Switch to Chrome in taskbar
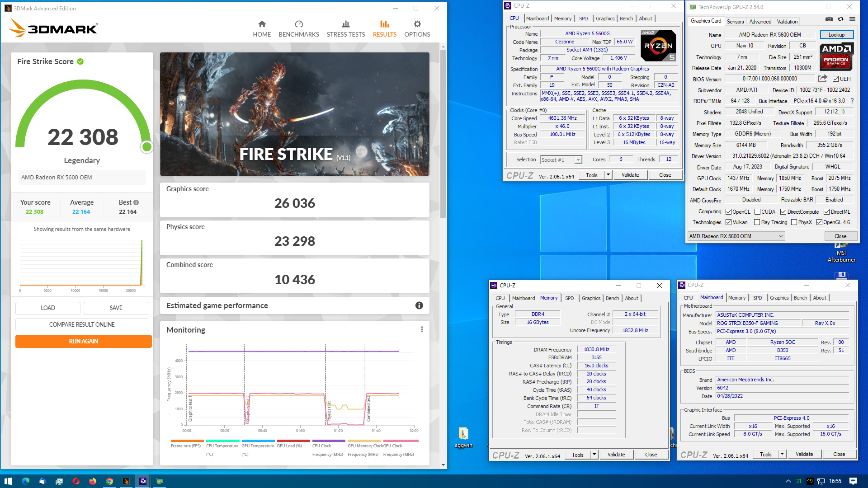 pyautogui.click(x=109, y=481)
